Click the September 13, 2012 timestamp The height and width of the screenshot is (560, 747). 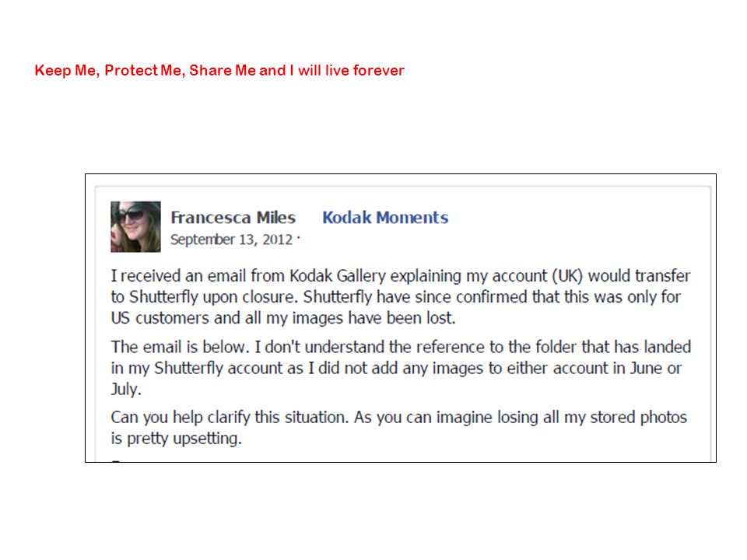tap(231, 239)
